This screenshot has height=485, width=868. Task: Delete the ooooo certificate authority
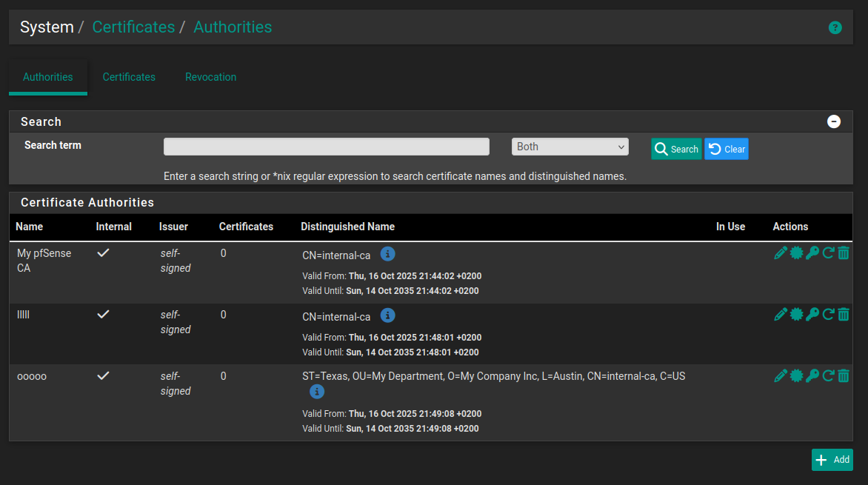[x=844, y=376]
